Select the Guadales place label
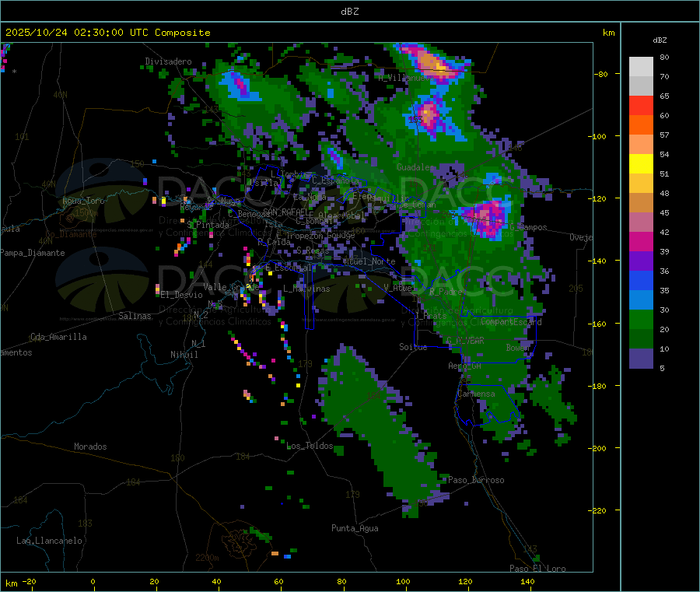 [x=415, y=167]
